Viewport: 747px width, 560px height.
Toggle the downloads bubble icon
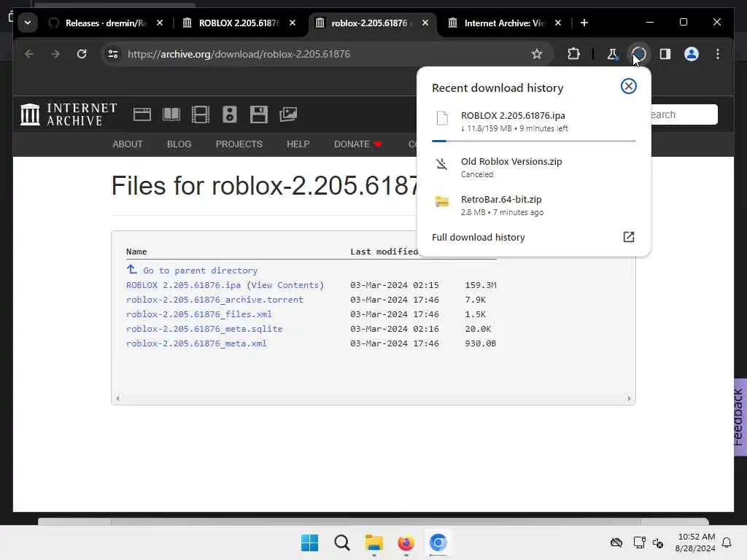pos(639,54)
